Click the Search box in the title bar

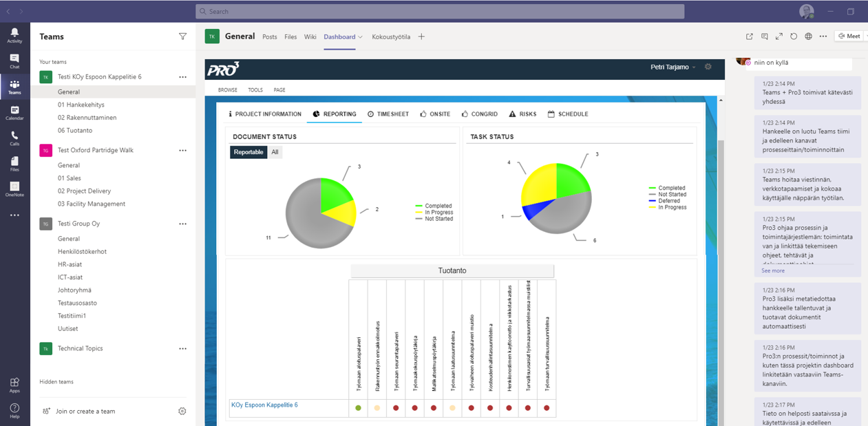[x=440, y=12]
